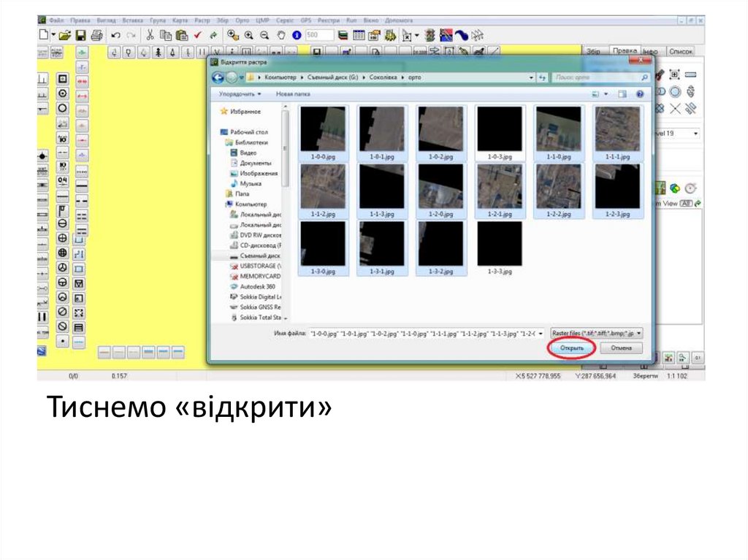Open the Сервіс menu

(x=285, y=20)
